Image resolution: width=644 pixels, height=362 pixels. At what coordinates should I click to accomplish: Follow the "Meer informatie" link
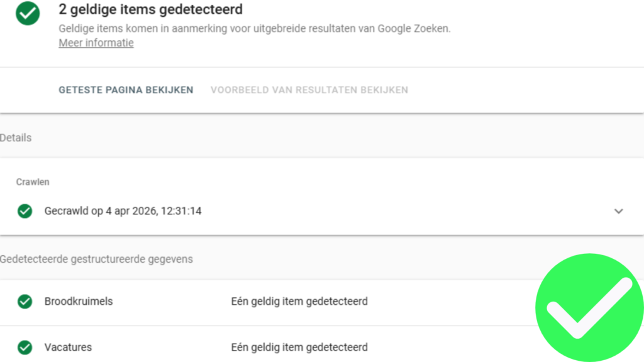coord(96,43)
